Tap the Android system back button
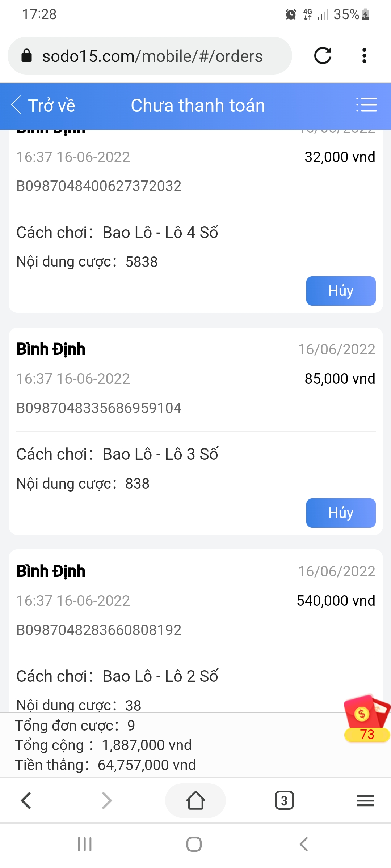391x868 pixels. point(303,844)
